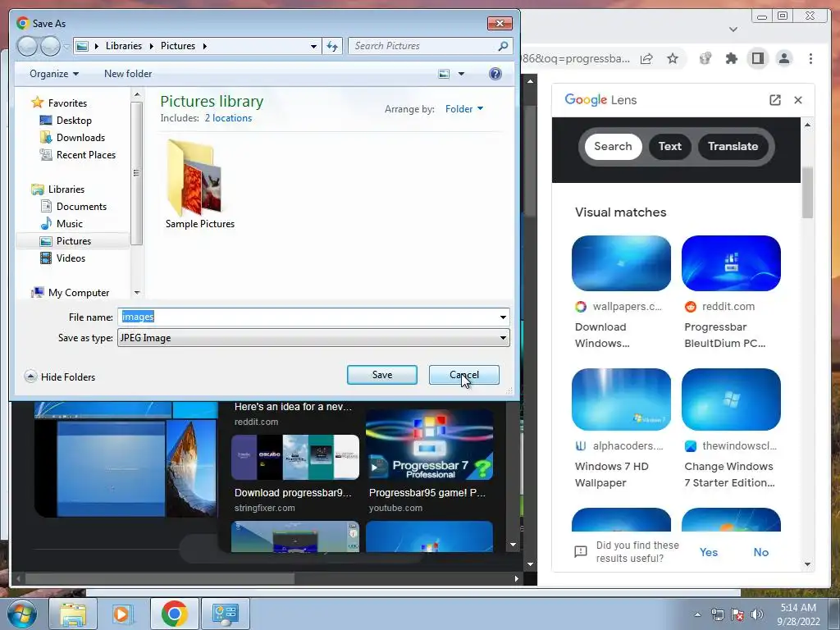Select Recent Places in navigation pane
The image size is (840, 630).
click(x=85, y=155)
